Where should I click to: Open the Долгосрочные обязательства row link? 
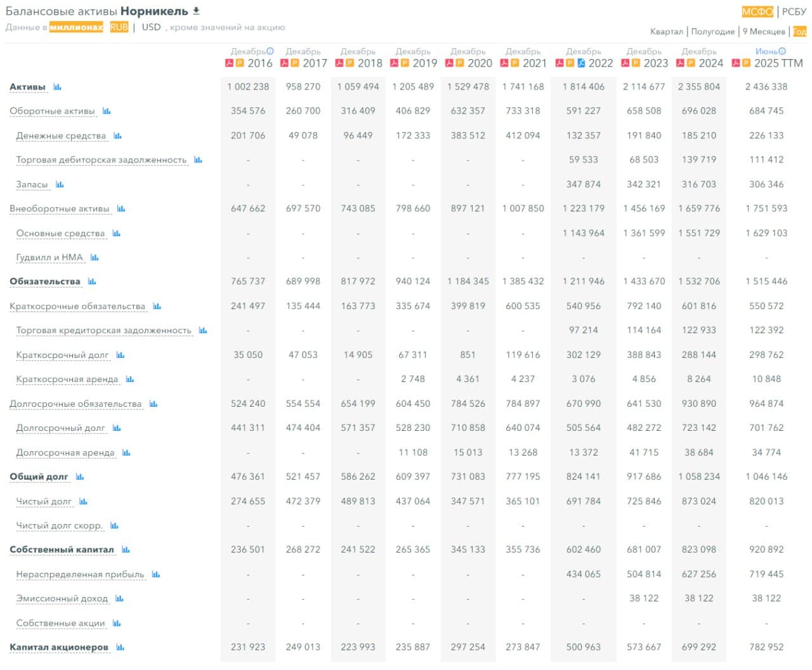[x=75, y=404]
